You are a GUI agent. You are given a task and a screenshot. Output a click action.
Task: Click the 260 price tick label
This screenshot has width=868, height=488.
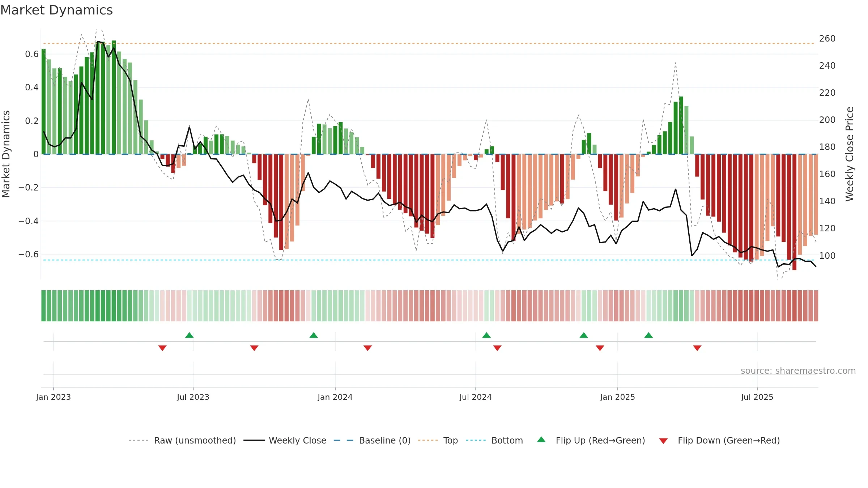[827, 39]
